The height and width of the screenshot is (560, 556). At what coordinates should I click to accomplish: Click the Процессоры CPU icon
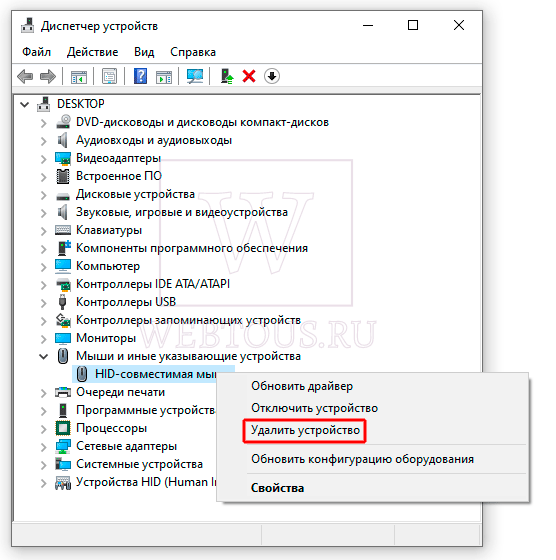point(63,428)
